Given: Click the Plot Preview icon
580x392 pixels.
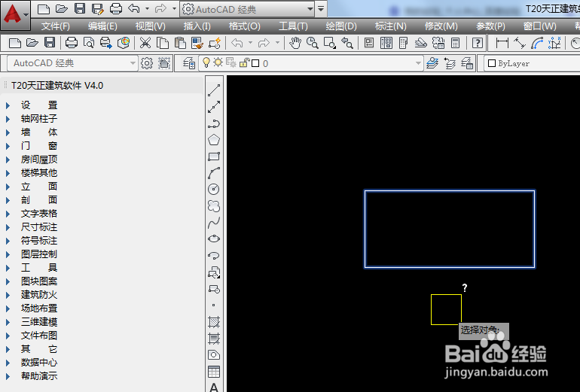Looking at the screenshot, I should [x=88, y=43].
